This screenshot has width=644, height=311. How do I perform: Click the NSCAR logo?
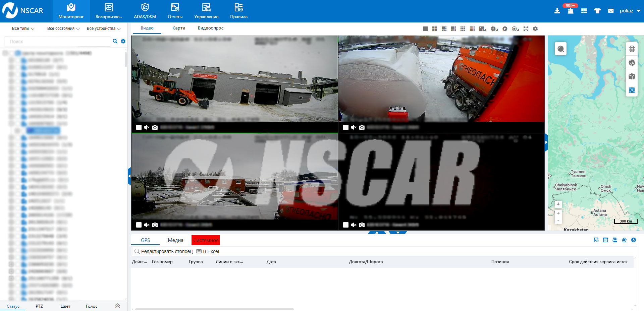click(23, 11)
